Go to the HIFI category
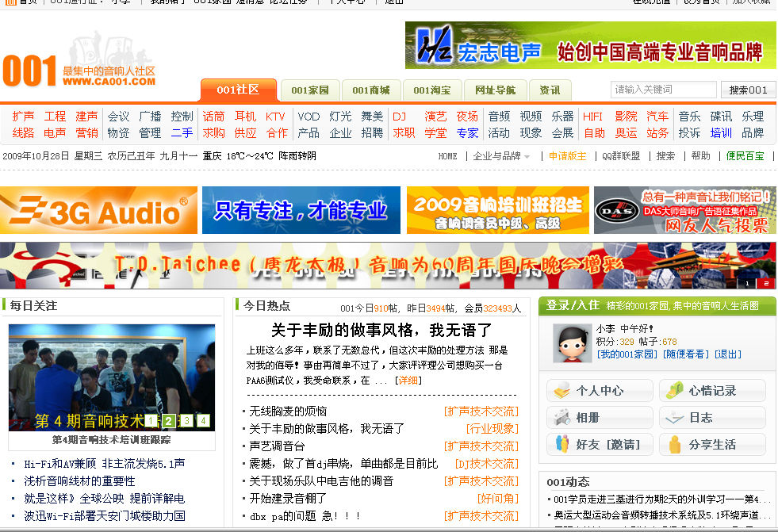 pyautogui.click(x=592, y=117)
